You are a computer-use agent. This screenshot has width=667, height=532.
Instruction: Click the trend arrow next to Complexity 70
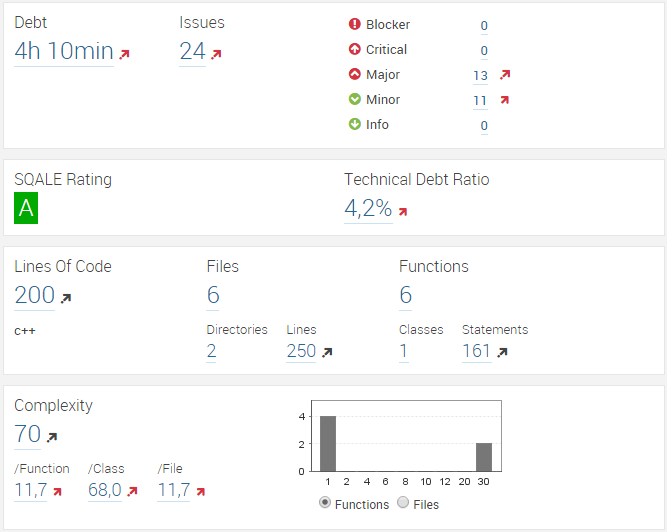52,437
